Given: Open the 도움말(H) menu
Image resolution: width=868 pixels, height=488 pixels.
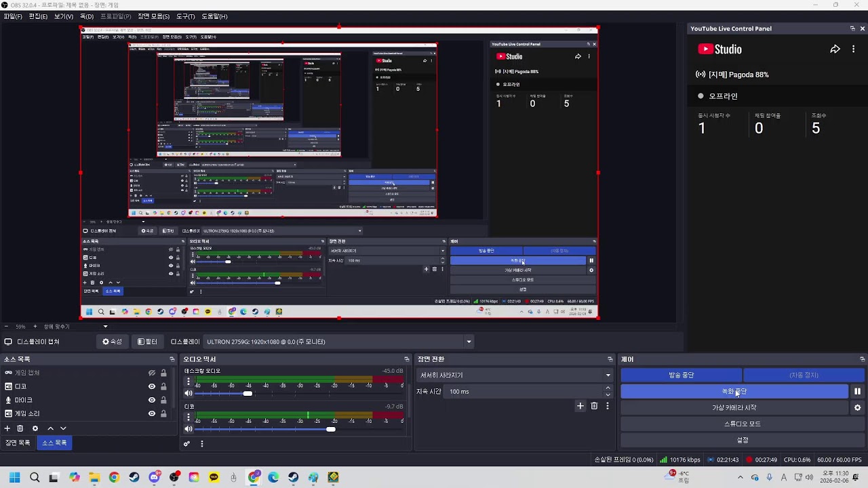Looking at the screenshot, I should 214,16.
